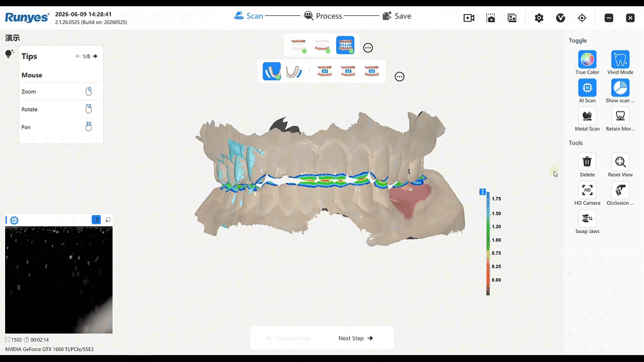The image size is (644, 362).
Task: Click the 1.75 scale value label
Action: pyautogui.click(x=496, y=199)
